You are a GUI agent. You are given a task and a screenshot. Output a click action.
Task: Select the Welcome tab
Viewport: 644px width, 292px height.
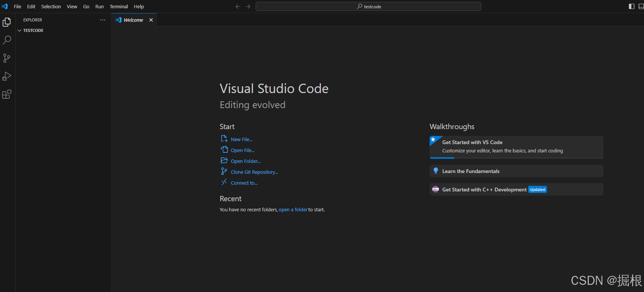tap(133, 20)
